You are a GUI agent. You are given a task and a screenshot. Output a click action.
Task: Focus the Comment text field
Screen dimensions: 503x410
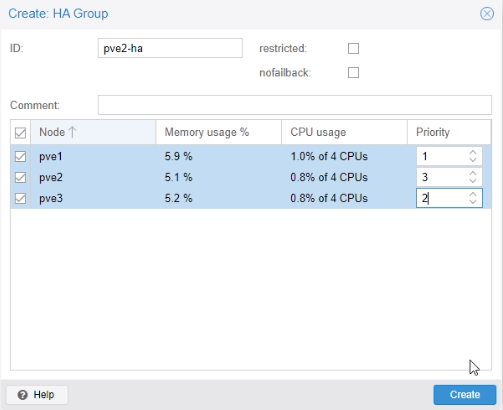pyautogui.click(x=295, y=105)
